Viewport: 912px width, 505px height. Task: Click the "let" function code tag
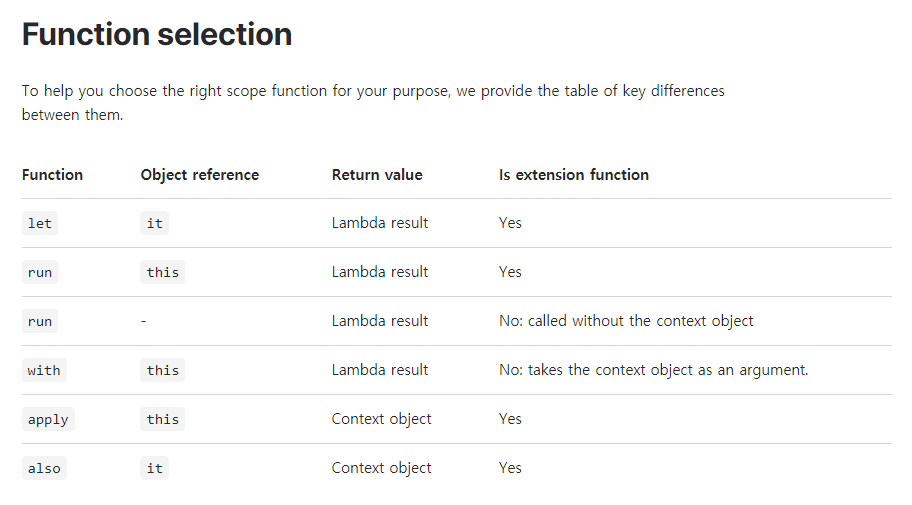pyautogui.click(x=40, y=223)
